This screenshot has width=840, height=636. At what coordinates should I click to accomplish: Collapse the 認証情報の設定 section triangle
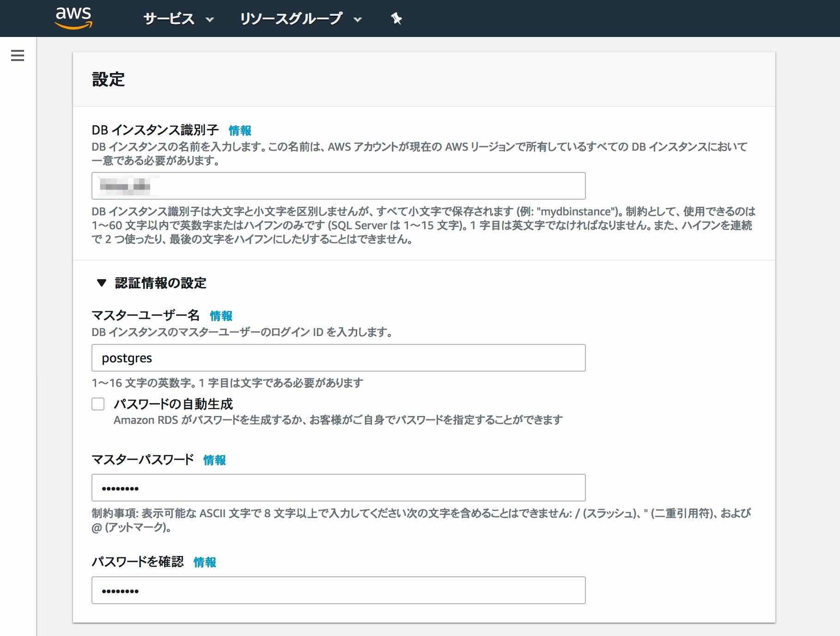(x=102, y=283)
